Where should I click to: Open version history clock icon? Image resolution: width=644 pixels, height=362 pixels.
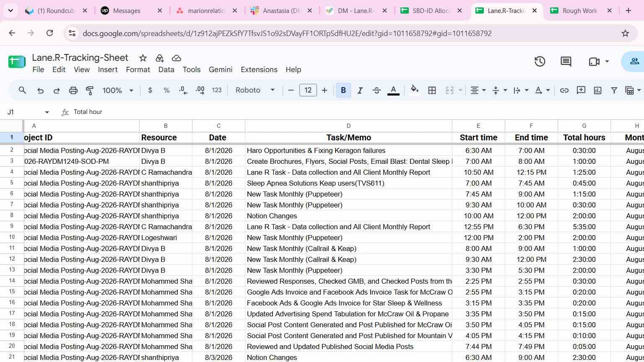click(x=540, y=62)
